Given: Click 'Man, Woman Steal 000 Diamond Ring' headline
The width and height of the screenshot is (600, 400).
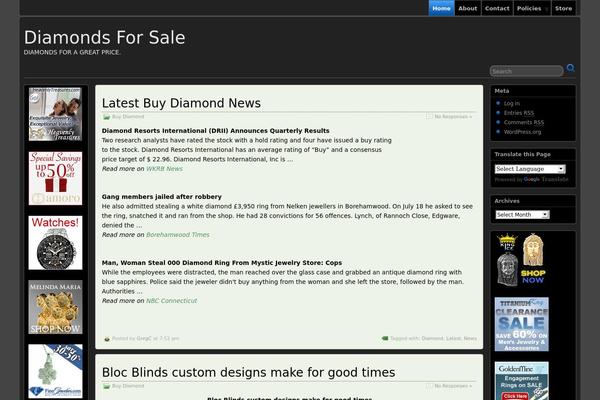Looking at the screenshot, I should tap(222, 263).
